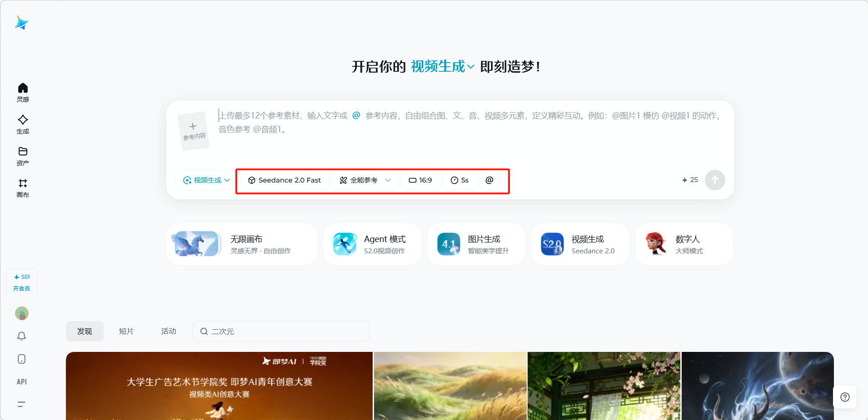Screen dimensions: 868x420
Task: Click the mobile phone icon in sidebar
Action: [22, 359]
